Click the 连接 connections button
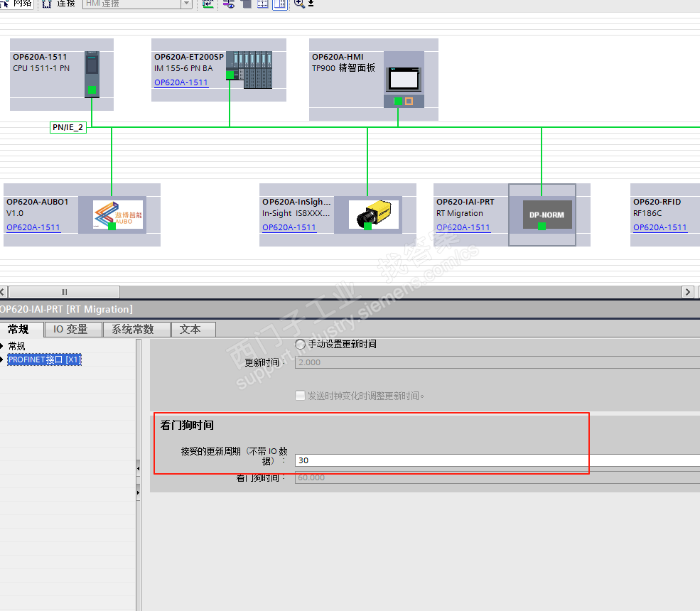 59,4
